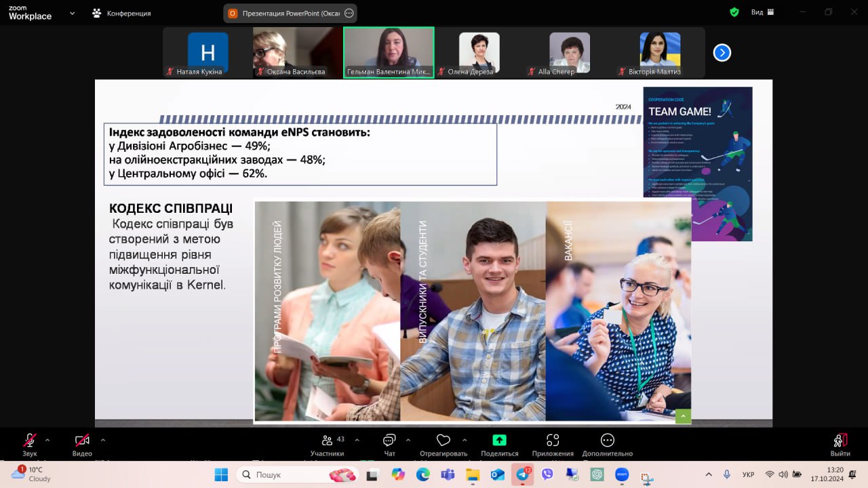
Task: Expand chat options arrow next to Чат
Action: coord(408,440)
